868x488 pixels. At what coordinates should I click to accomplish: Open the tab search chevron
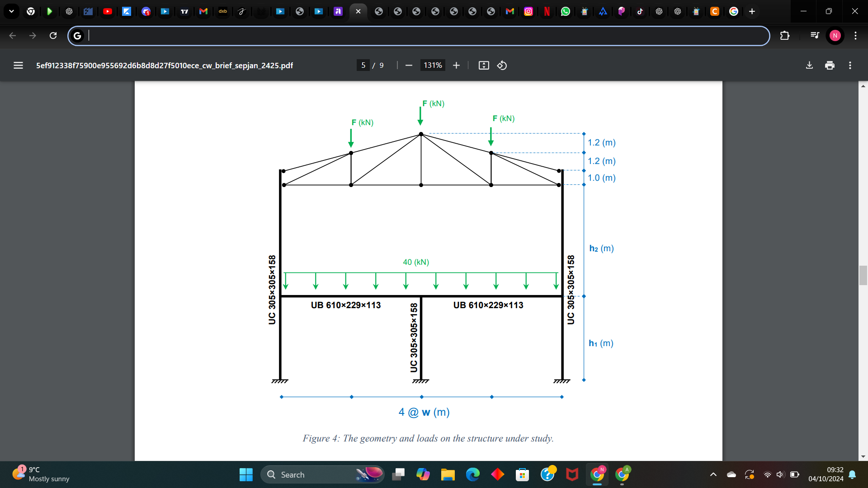tap(11, 11)
